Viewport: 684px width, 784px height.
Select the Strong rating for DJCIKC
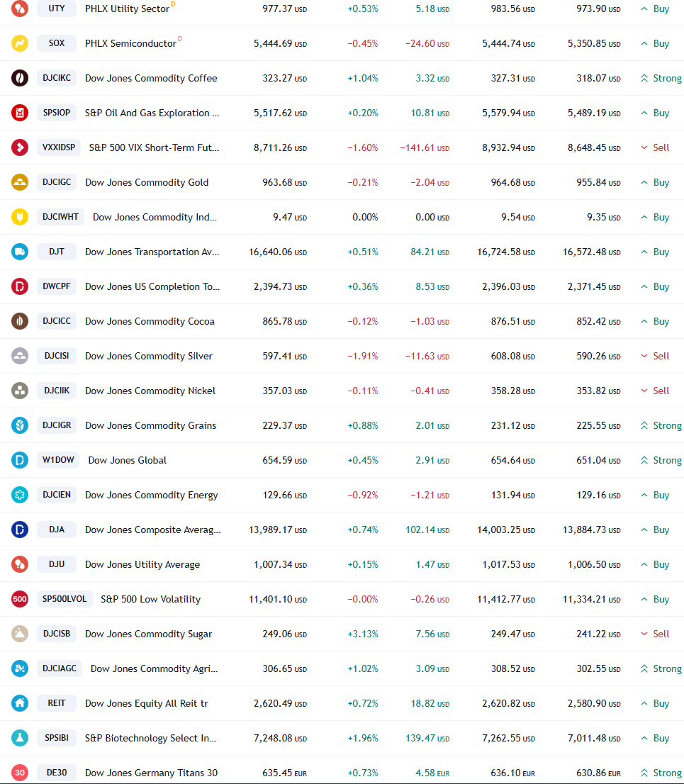(x=661, y=78)
